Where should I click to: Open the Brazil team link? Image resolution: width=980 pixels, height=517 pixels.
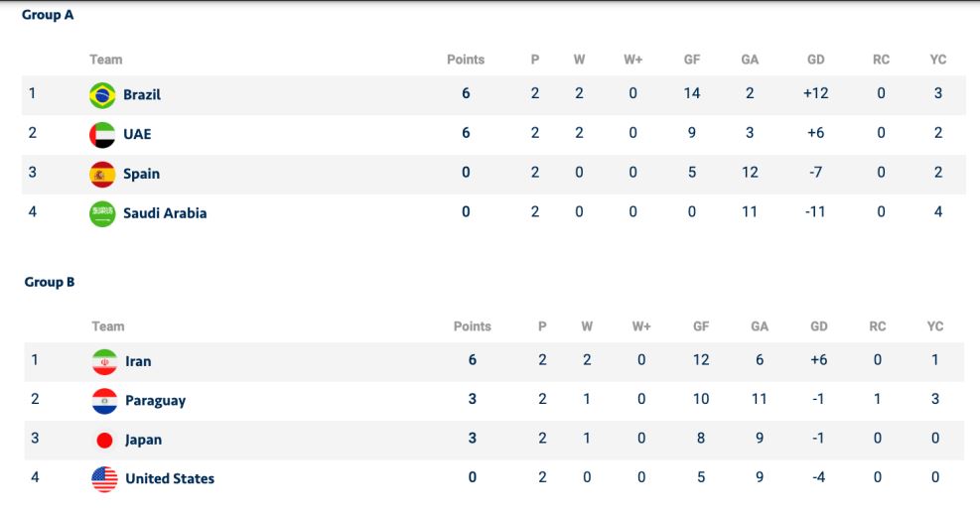[142, 95]
